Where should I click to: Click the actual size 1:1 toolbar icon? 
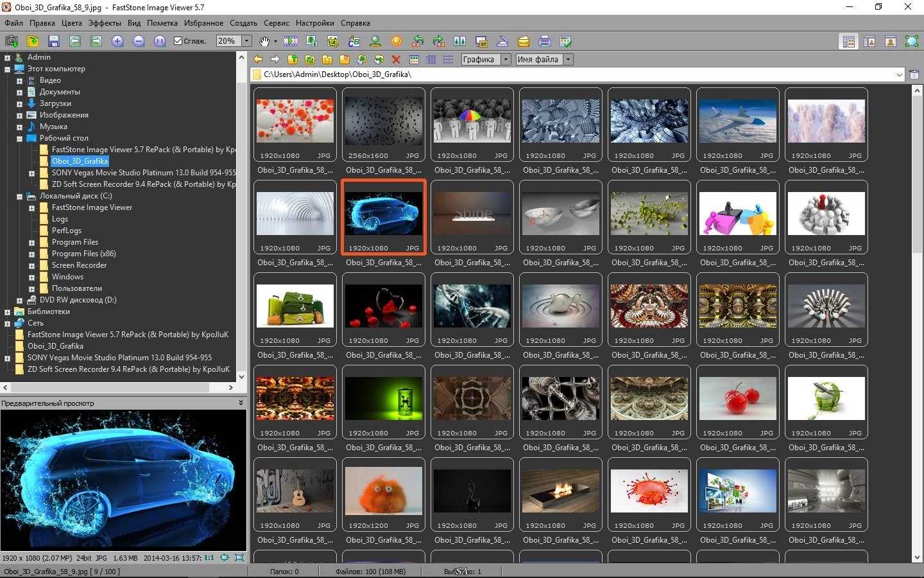160,41
